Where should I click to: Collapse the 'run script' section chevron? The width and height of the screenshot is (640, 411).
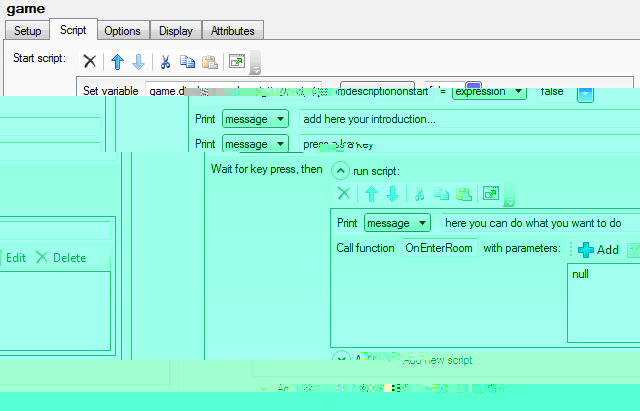[340, 171]
